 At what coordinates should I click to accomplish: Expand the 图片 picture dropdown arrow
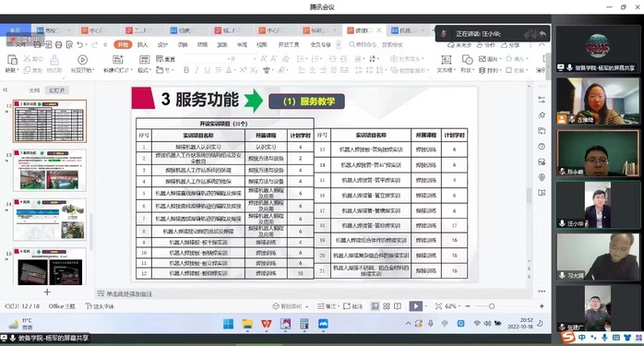click(x=500, y=59)
